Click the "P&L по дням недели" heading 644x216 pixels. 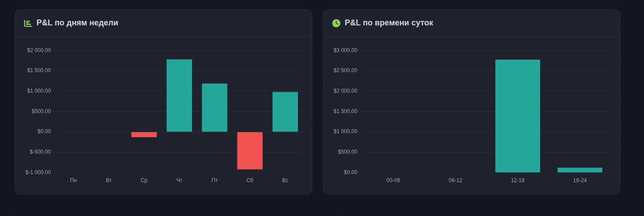pyautogui.click(x=77, y=23)
